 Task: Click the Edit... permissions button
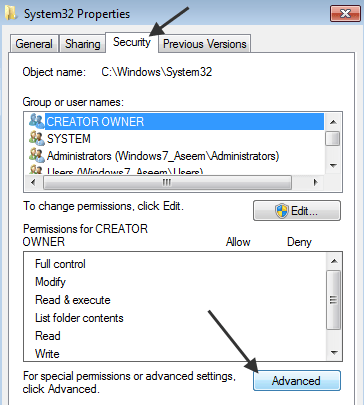[x=297, y=211]
